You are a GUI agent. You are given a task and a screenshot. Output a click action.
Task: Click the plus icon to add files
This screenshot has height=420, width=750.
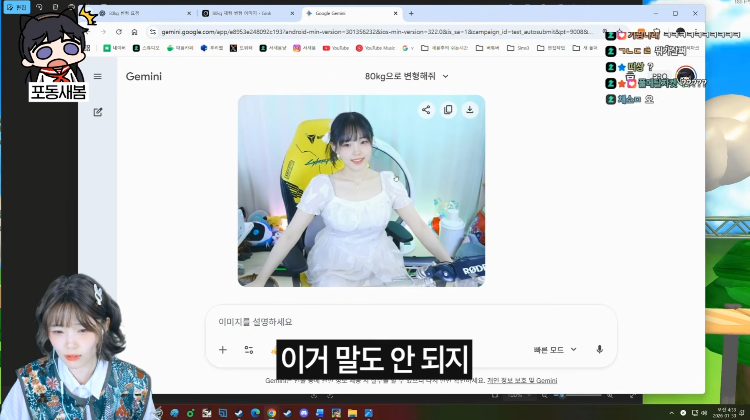(x=223, y=350)
